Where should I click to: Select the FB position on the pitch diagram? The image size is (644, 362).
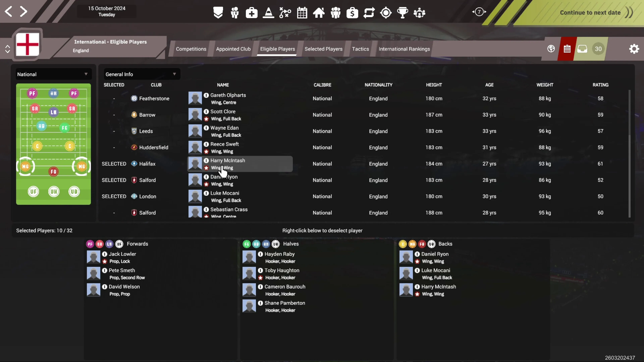(x=53, y=172)
